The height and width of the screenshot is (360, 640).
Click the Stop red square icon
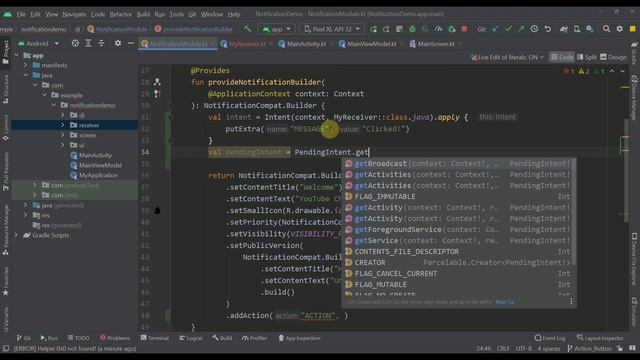click(464, 29)
